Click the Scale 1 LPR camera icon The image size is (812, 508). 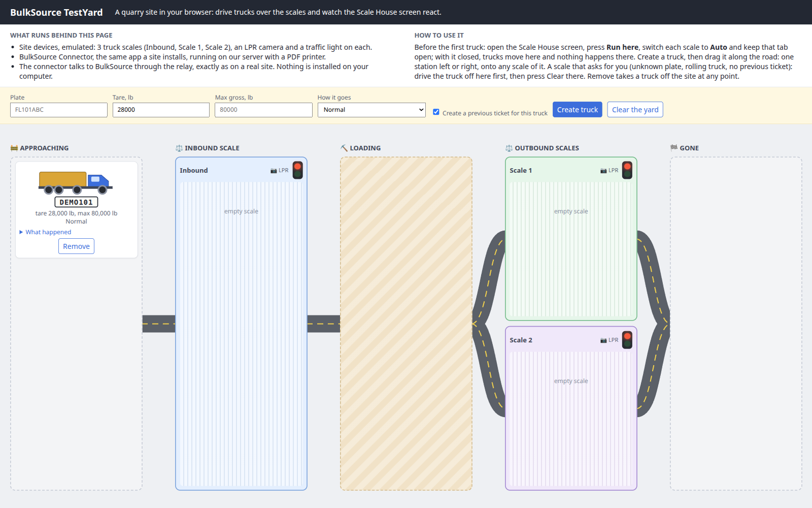tap(603, 171)
